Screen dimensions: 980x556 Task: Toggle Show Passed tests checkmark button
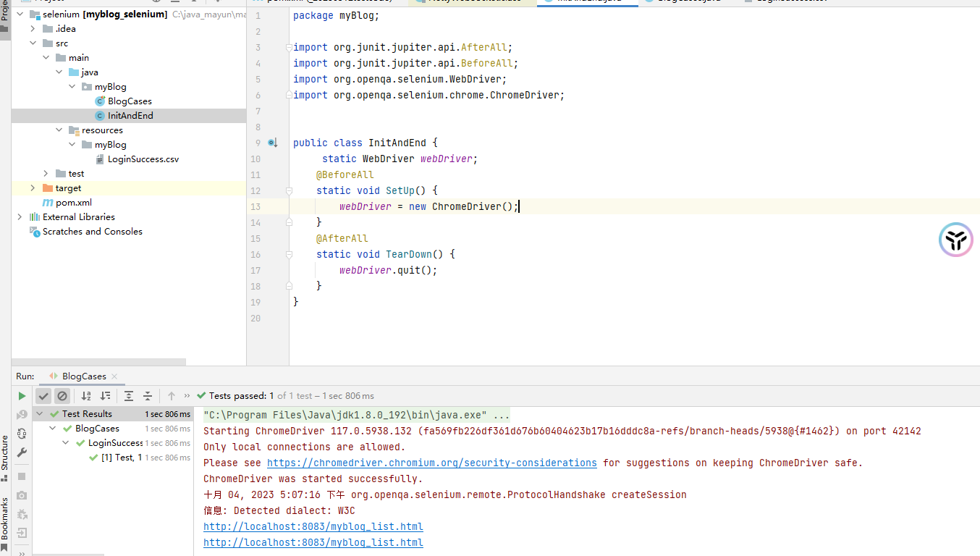point(43,396)
